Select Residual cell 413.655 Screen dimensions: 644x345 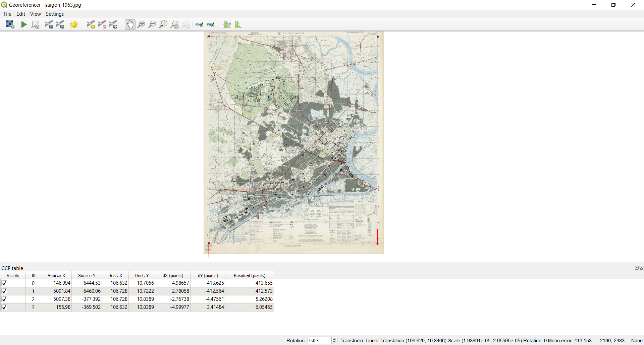[x=250, y=283]
